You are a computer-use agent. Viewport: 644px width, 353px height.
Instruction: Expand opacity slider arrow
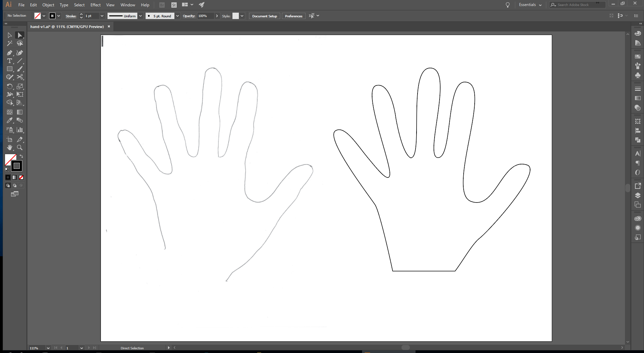[217, 16]
